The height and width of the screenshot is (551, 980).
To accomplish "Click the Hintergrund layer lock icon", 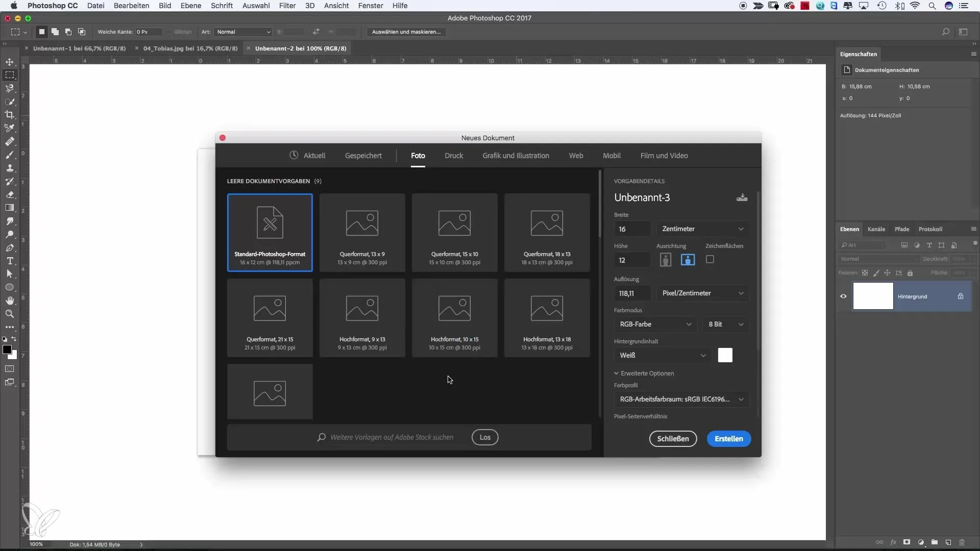I will pos(961,296).
